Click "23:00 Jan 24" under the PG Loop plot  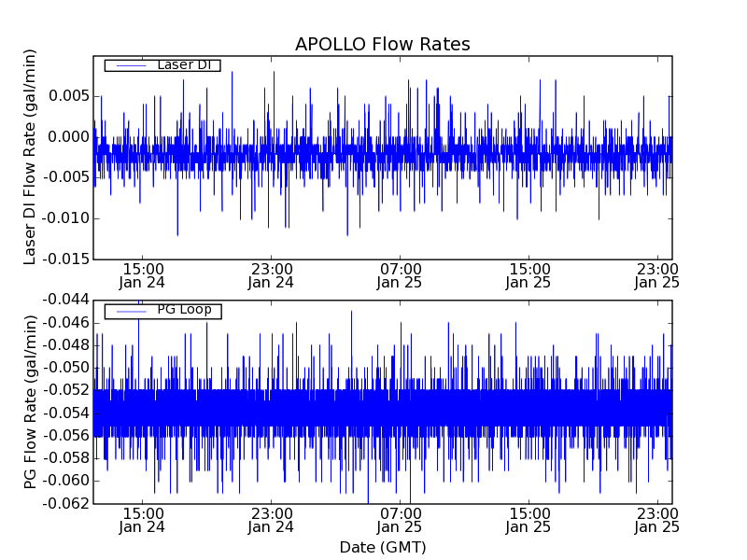pos(271,521)
